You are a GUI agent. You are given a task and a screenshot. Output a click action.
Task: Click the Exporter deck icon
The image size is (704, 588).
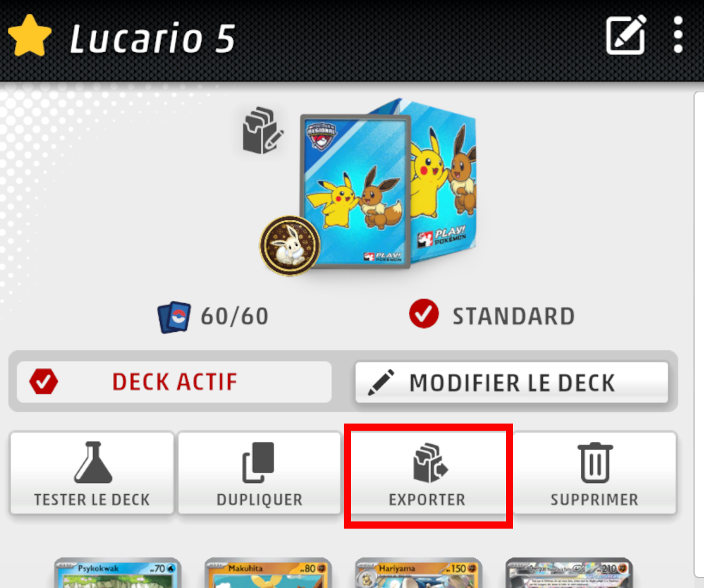pyautogui.click(x=430, y=463)
